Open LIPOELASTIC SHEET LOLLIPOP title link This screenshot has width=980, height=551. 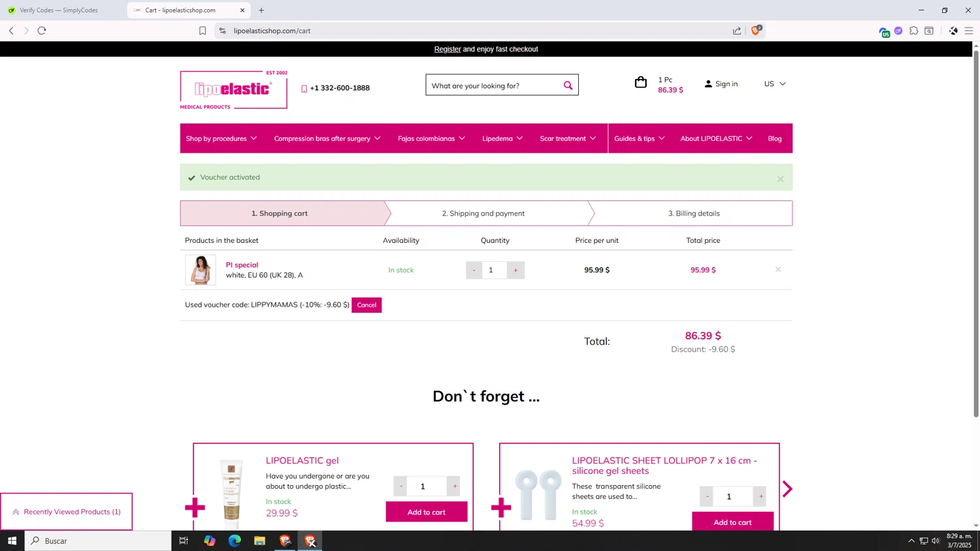(x=664, y=465)
